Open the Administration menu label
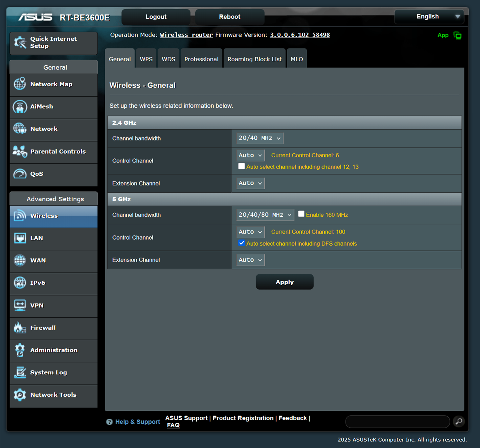 [54, 350]
